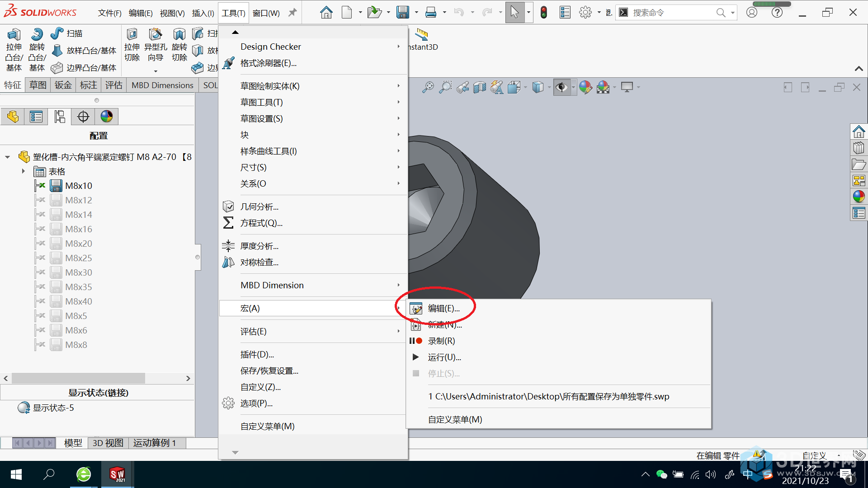Click the Save icon in toolbar
The image size is (868, 488).
tap(402, 12)
